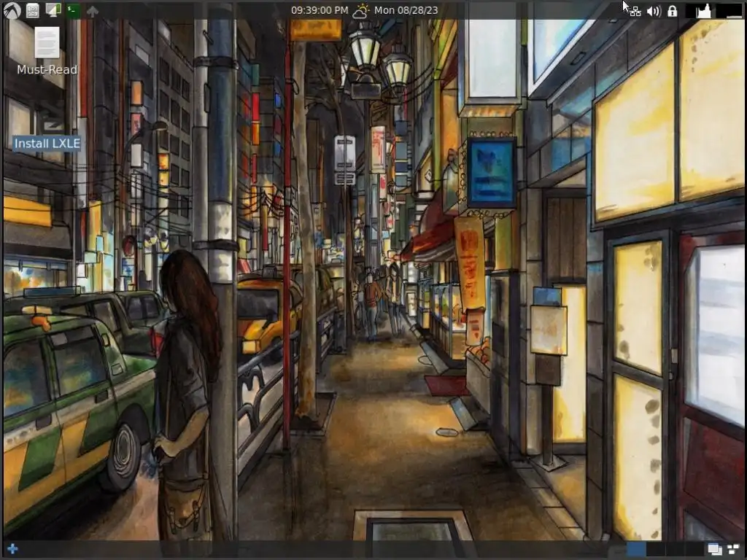Open the volume control speaker icon
Screen dimensions: 747x560
point(654,11)
